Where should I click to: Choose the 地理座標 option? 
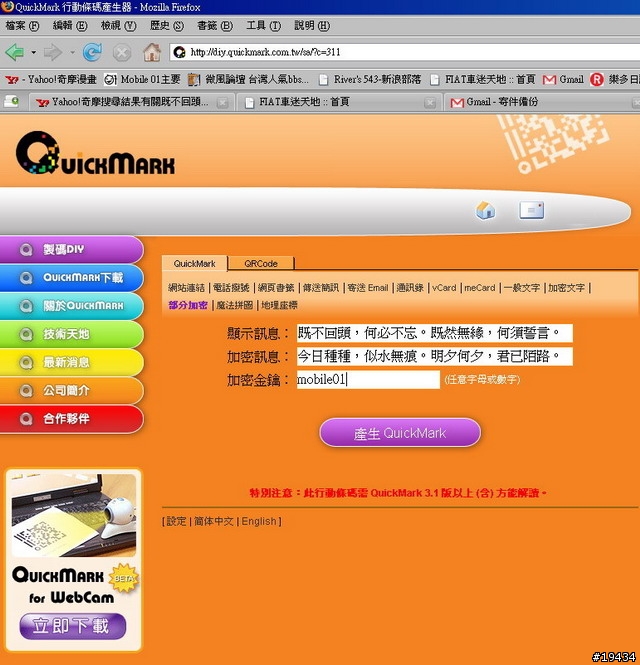pyautogui.click(x=279, y=305)
